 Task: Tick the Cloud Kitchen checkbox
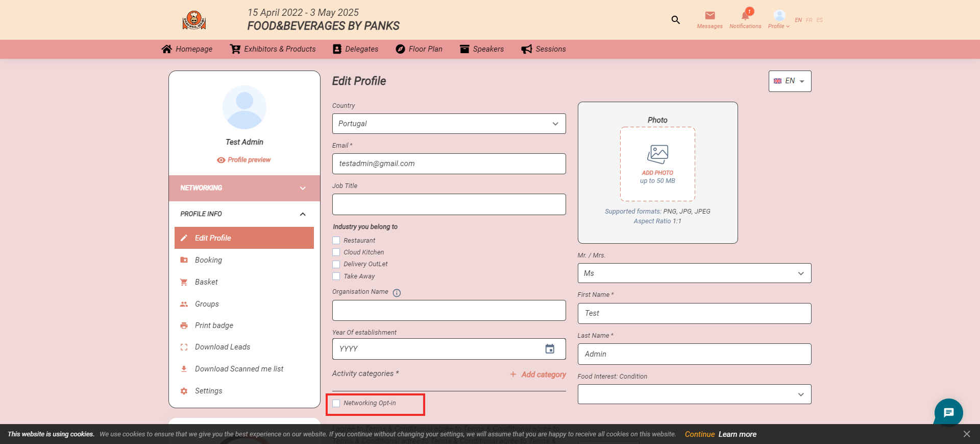click(336, 252)
